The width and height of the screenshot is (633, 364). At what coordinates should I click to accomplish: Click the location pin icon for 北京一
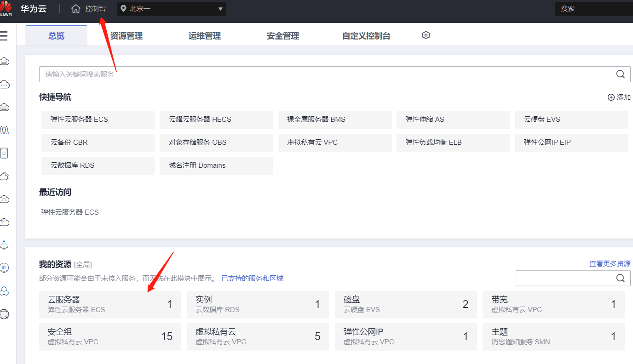(x=123, y=9)
